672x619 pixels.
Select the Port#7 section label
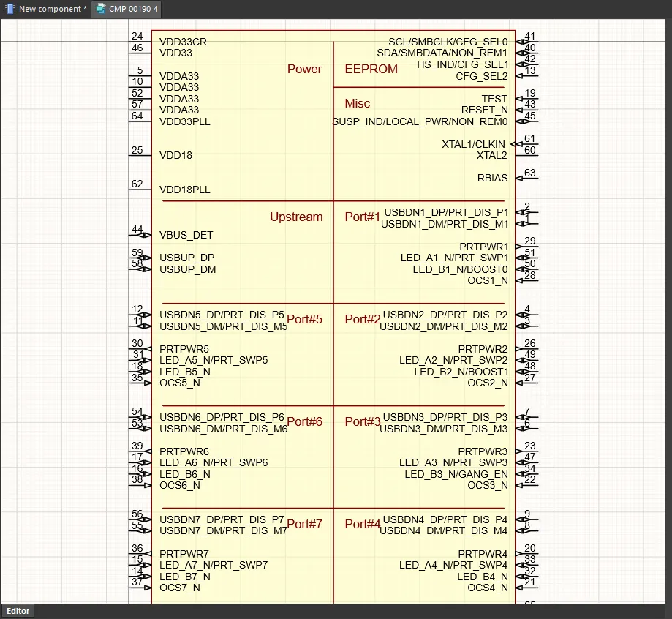click(x=304, y=524)
